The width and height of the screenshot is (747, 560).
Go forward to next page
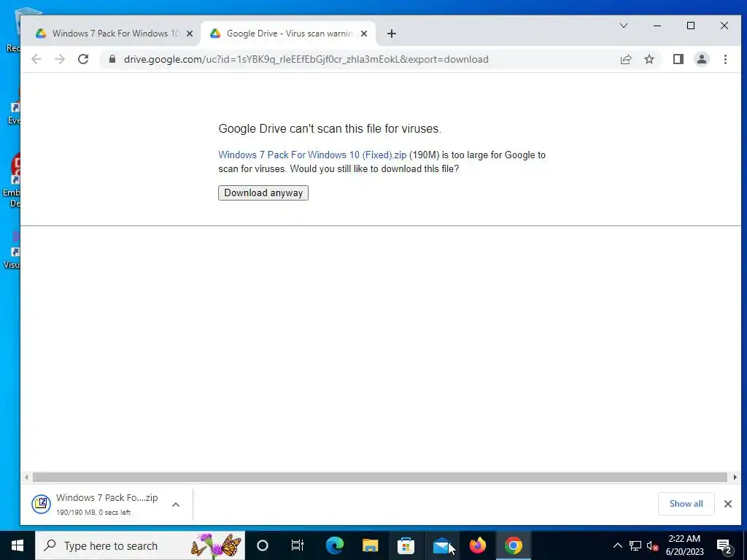point(60,59)
